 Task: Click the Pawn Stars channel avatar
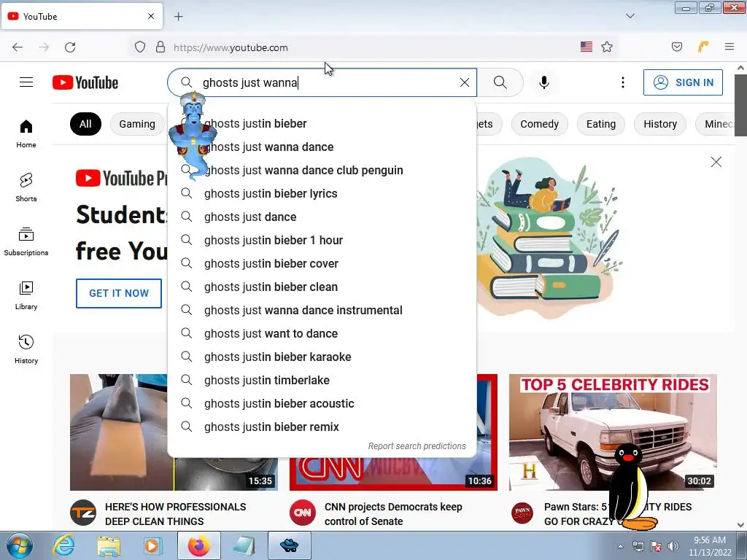[x=522, y=513]
